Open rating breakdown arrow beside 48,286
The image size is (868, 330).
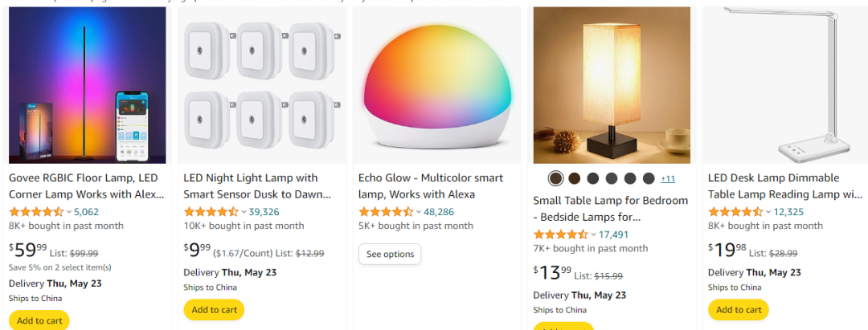click(x=419, y=212)
